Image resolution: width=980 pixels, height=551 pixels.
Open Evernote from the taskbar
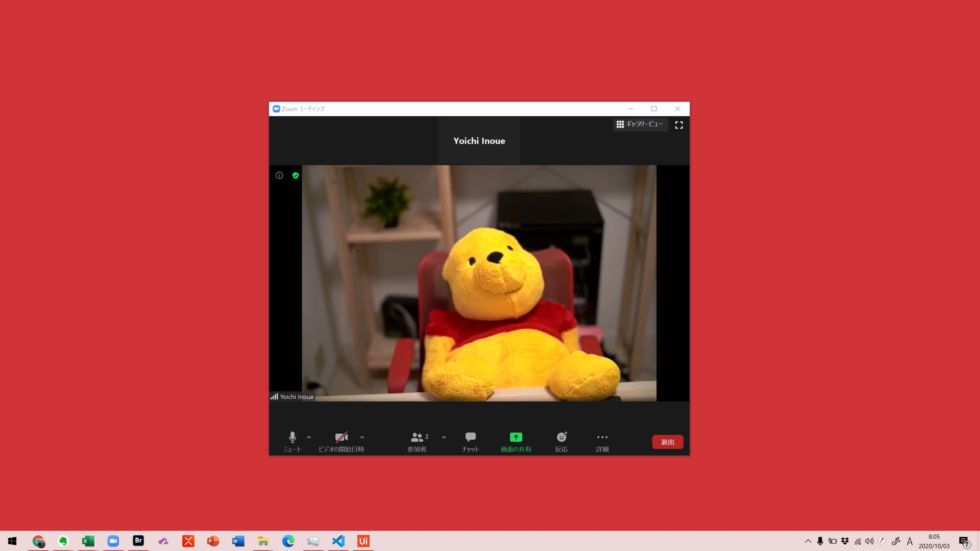pyautogui.click(x=63, y=541)
